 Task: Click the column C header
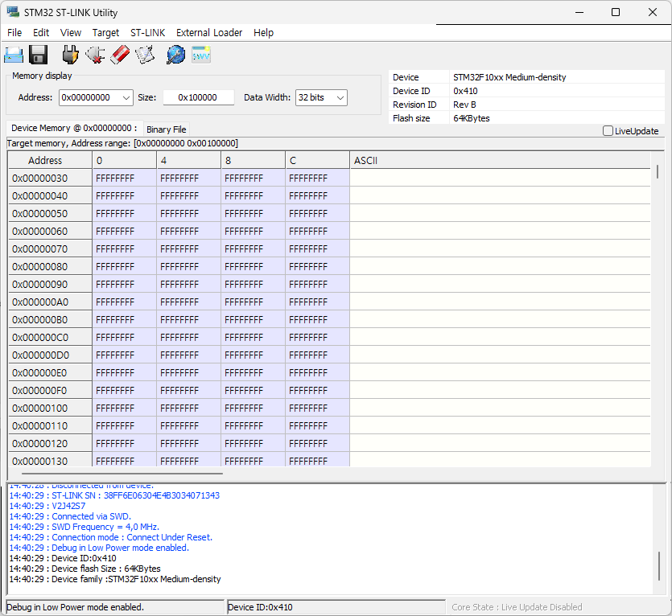pyautogui.click(x=317, y=160)
